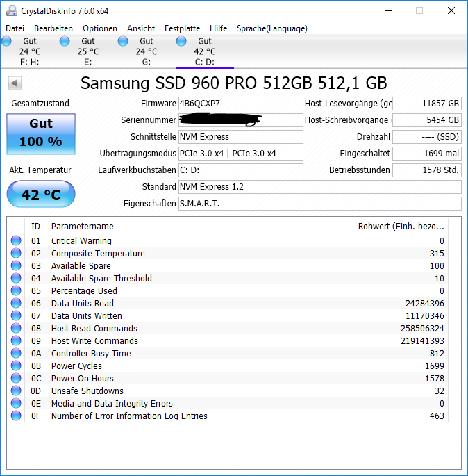
Task: Click status orb for Data Units Written row
Action: point(16,315)
